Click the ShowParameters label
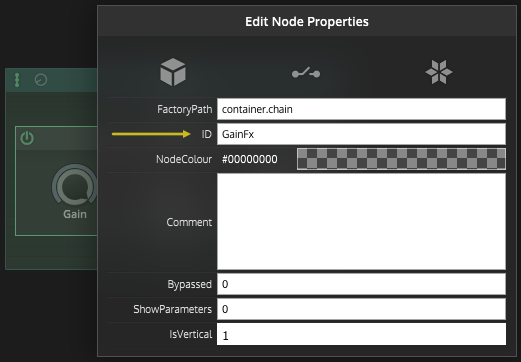The height and width of the screenshot is (362, 521). [x=172, y=309]
